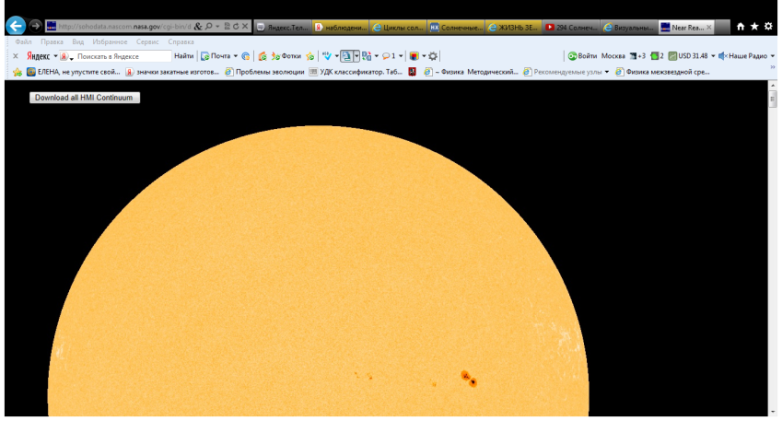Open Фотки photos button
This screenshot has height=421, width=782.
tap(286, 56)
